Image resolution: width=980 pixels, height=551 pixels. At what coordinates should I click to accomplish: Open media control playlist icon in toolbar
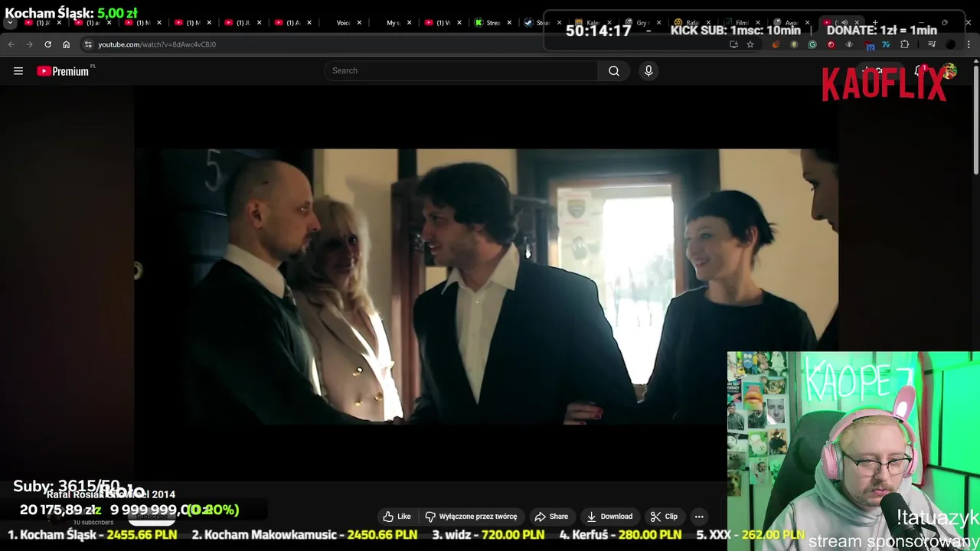932,44
